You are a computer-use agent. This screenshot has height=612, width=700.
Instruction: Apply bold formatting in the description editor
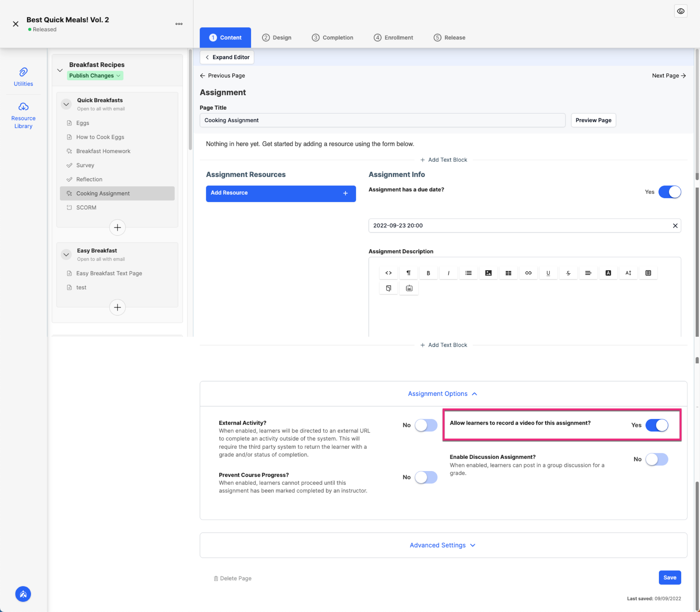[x=428, y=273]
